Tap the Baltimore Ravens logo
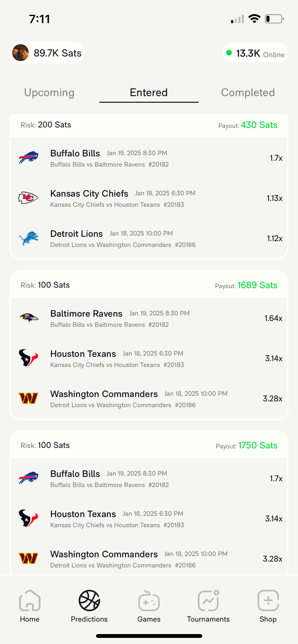Image resolution: width=298 pixels, height=644 pixels. point(29,318)
